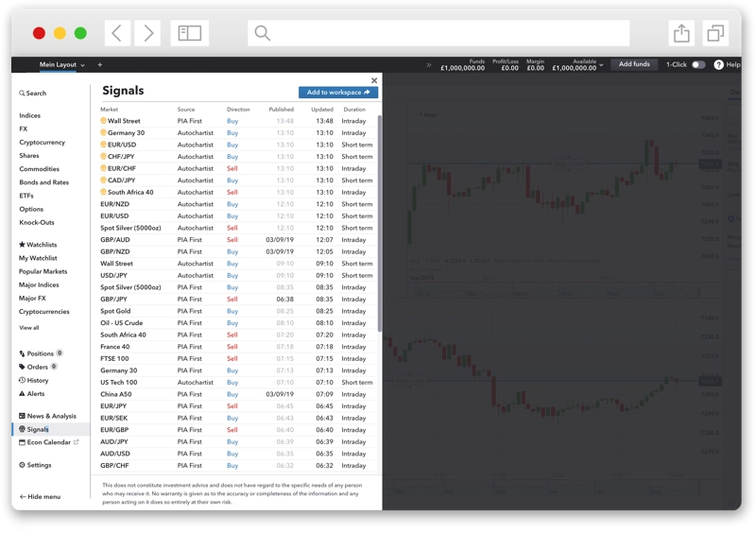Sort signals by Market column header

coord(109,110)
